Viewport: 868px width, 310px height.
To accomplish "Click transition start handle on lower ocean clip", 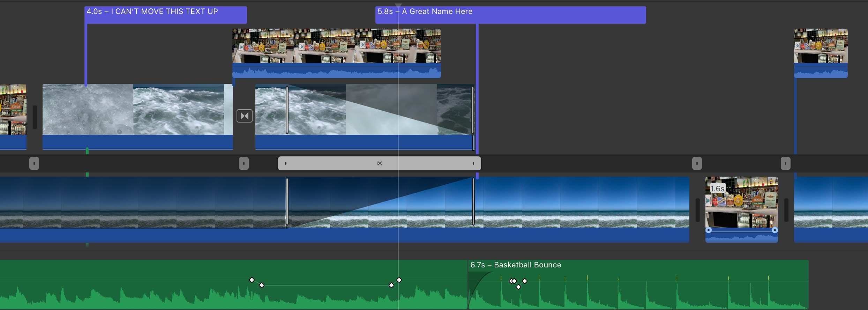I will 287,202.
